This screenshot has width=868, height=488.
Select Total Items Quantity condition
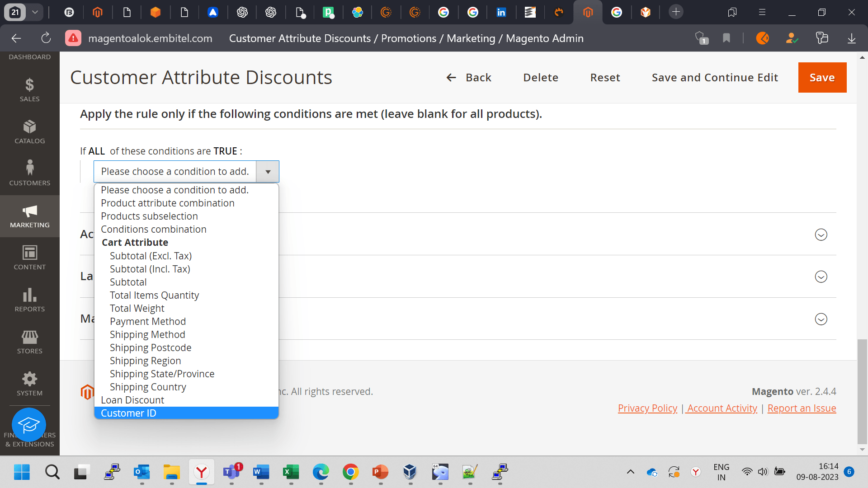154,295
